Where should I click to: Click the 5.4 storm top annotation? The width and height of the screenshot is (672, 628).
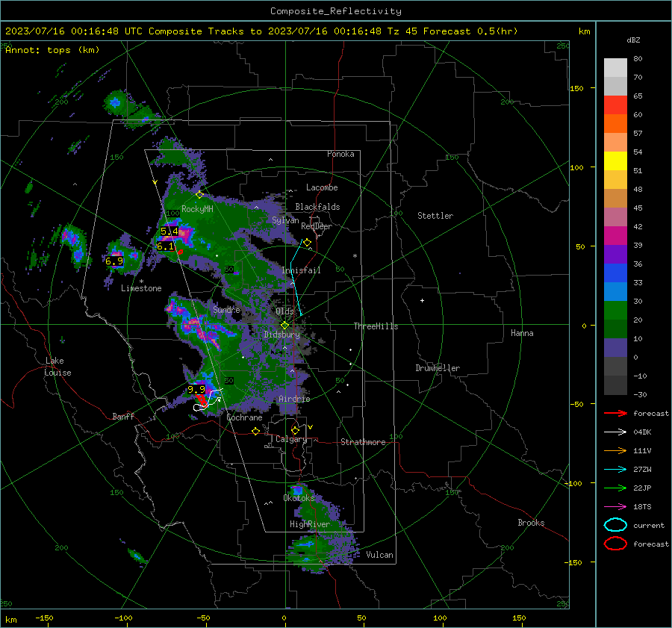(x=169, y=231)
